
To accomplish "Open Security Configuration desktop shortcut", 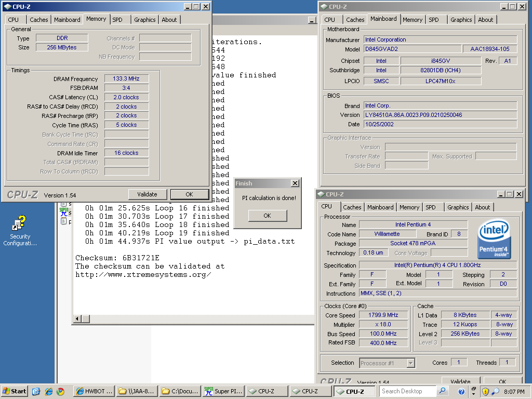I will (x=20, y=230).
